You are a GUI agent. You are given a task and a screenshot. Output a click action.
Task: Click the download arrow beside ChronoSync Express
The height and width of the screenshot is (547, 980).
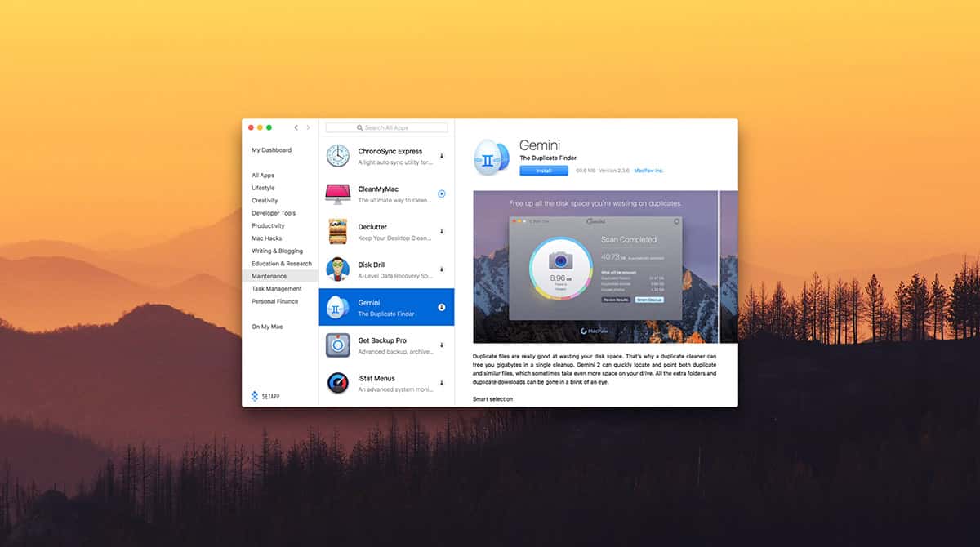[x=442, y=156]
